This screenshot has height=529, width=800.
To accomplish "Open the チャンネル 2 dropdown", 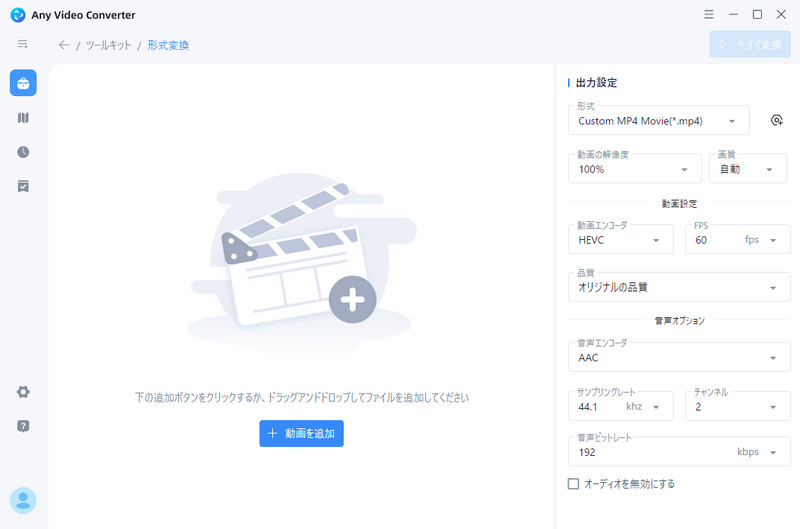I will 738,407.
